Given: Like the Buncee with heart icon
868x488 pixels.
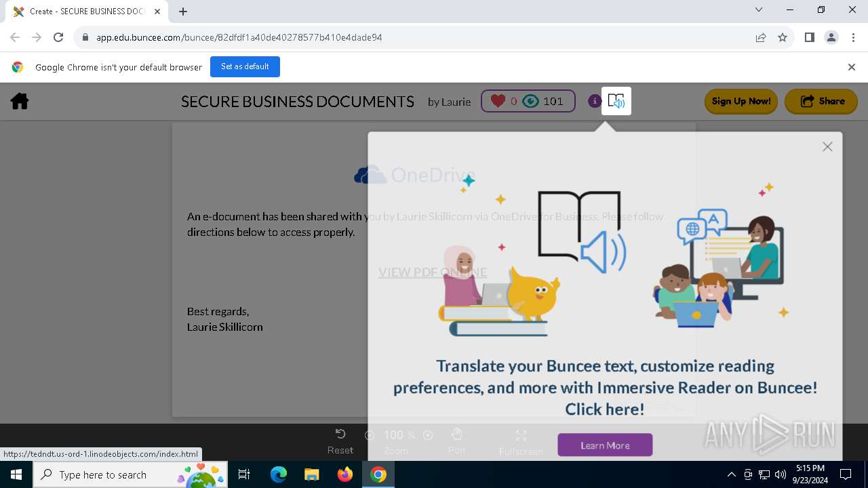Looking at the screenshot, I should [x=498, y=101].
